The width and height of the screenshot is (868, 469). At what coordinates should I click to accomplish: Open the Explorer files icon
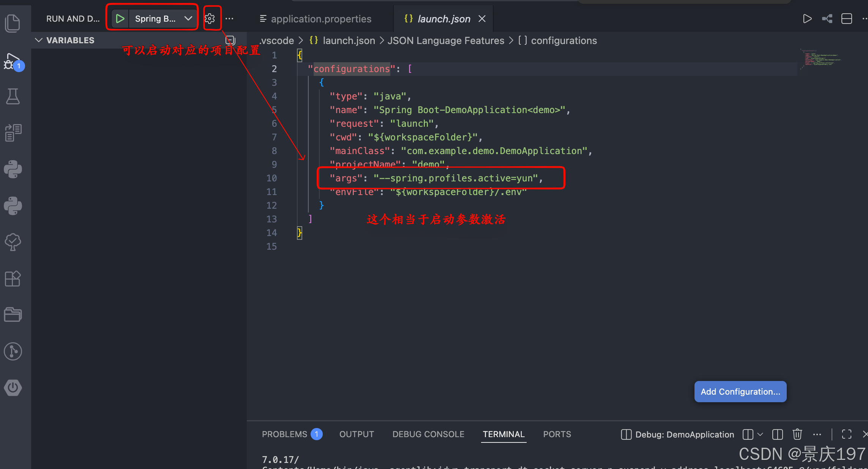click(x=13, y=24)
